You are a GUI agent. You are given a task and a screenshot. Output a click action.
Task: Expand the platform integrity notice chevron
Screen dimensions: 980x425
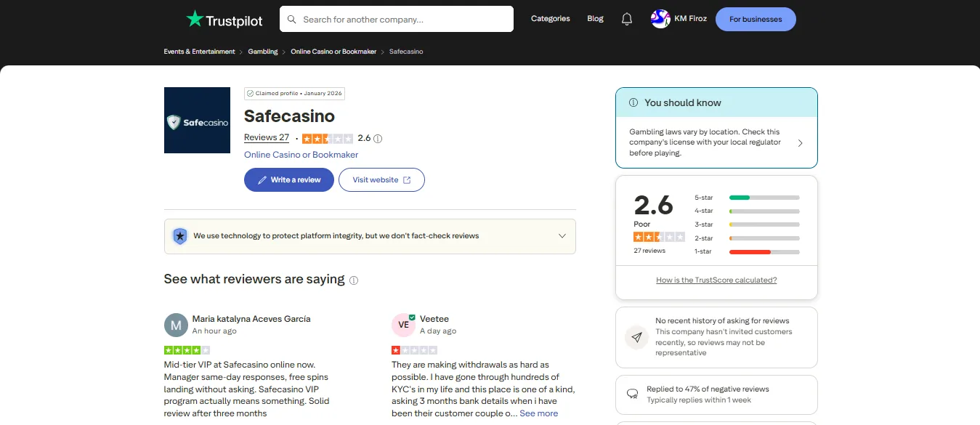[562, 236]
